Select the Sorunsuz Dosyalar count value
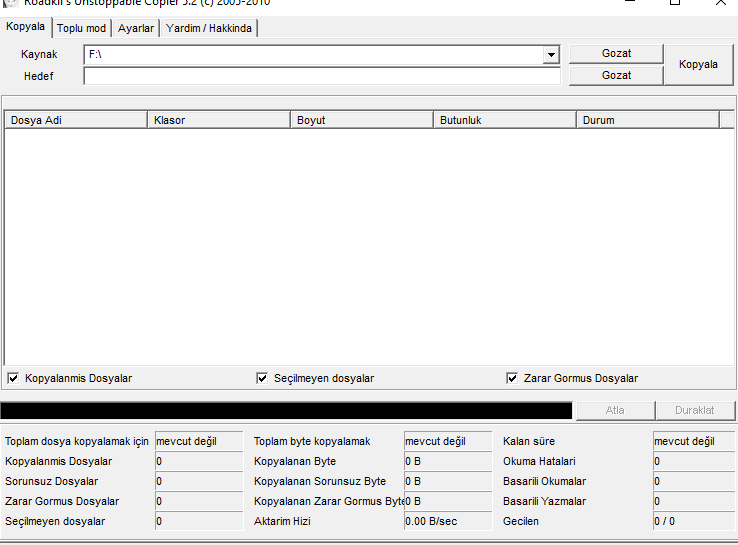This screenshot has height=545, width=738. [199, 481]
